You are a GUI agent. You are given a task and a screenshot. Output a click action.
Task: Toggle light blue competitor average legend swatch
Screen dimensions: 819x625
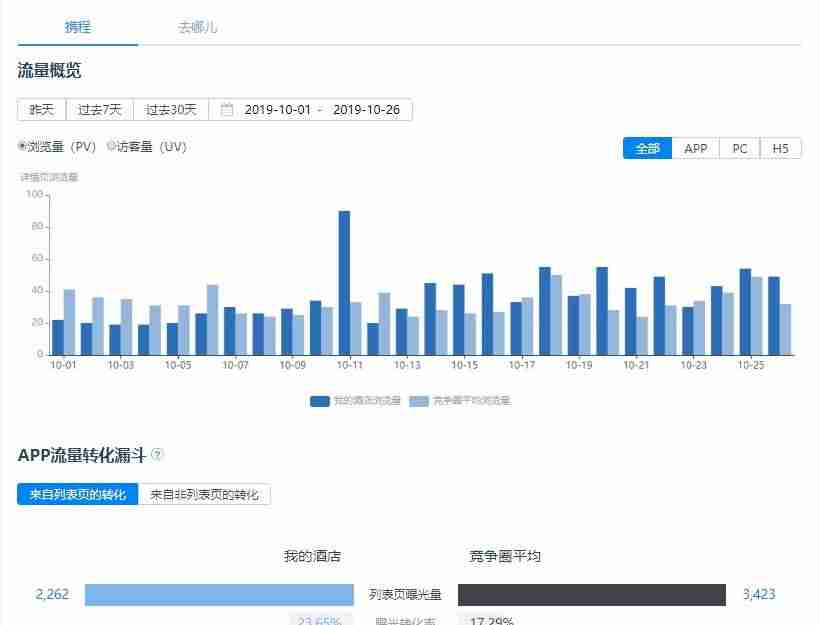pyautogui.click(x=419, y=401)
